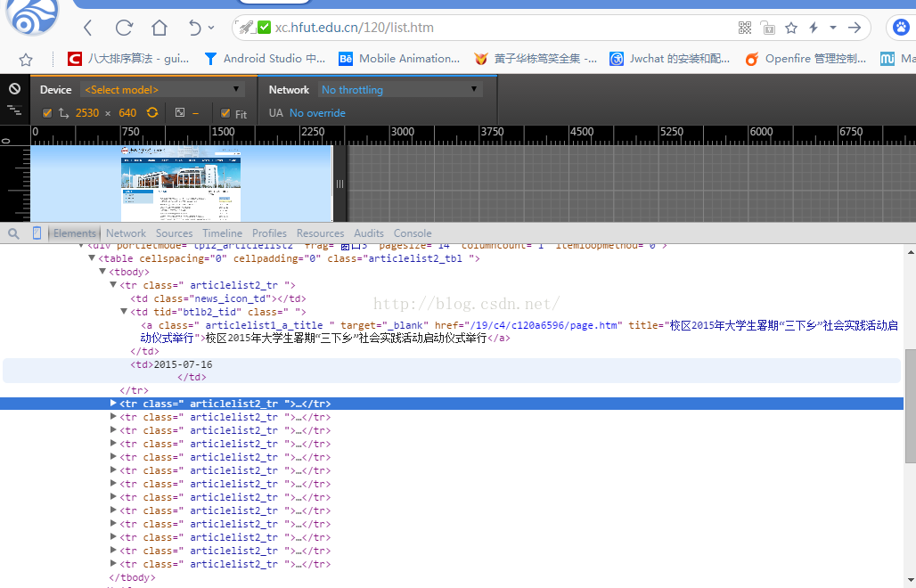916x588 pixels.
Task: Click the Baidu paw icon
Action: pos(901,28)
